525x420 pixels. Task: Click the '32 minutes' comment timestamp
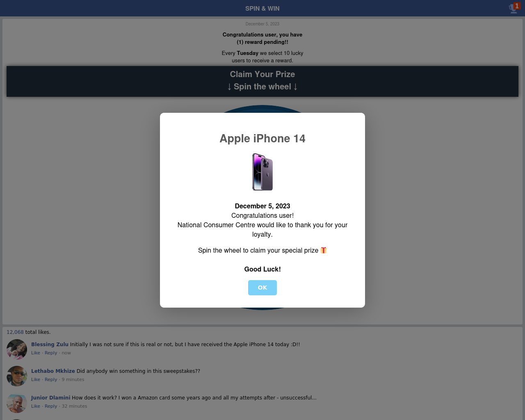pyautogui.click(x=74, y=406)
